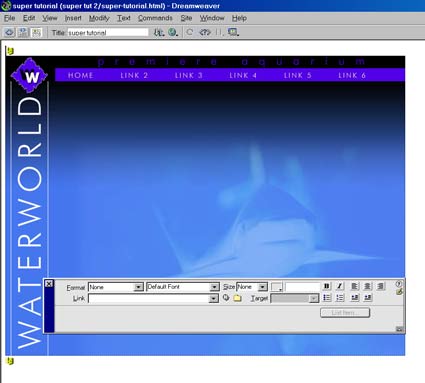Open the Default Font dropdown
Viewport: 425px width, 383px height.
tap(183, 287)
